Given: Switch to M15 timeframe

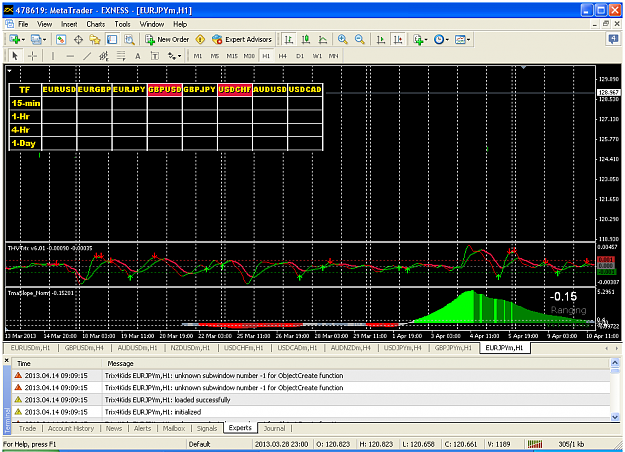Looking at the screenshot, I should (232, 56).
